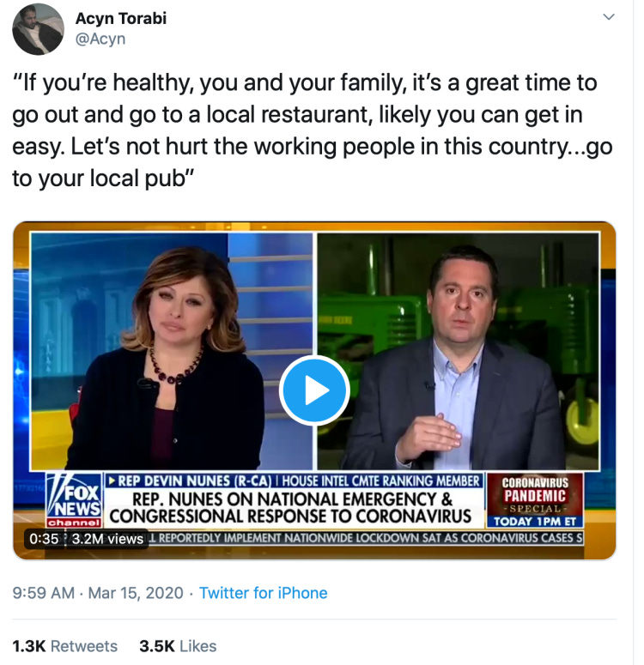Screen dimensions: 644x665
Task: Open the Twitter for iPhone source link
Action: pyautogui.click(x=264, y=593)
